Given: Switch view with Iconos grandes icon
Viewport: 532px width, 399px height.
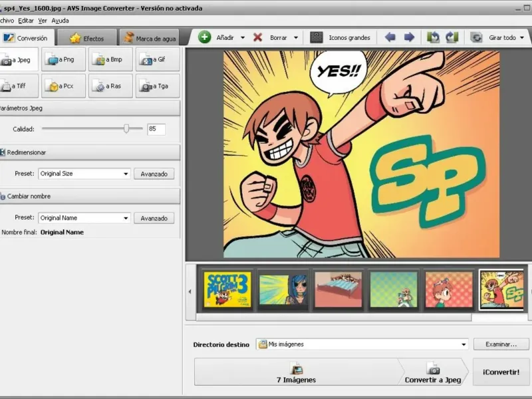Looking at the screenshot, I should coord(317,37).
